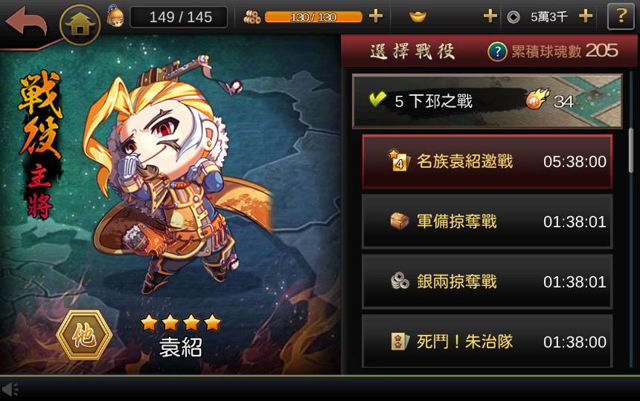Open the 銀兩掠奪戰 battle
This screenshot has height=401, width=640.
click(487, 282)
